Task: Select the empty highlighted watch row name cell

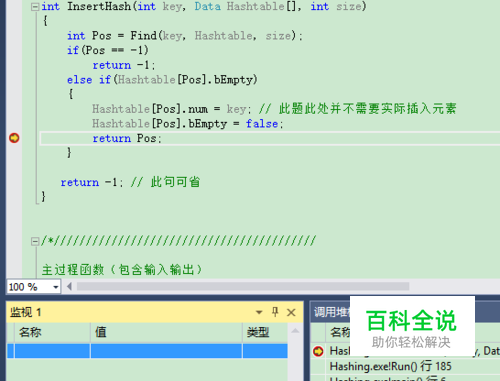Action: coord(52,351)
